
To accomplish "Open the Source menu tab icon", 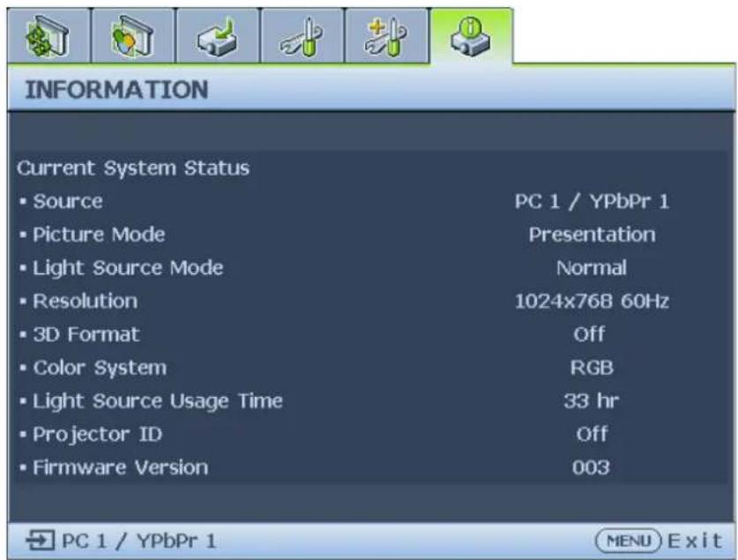I will (218, 36).
